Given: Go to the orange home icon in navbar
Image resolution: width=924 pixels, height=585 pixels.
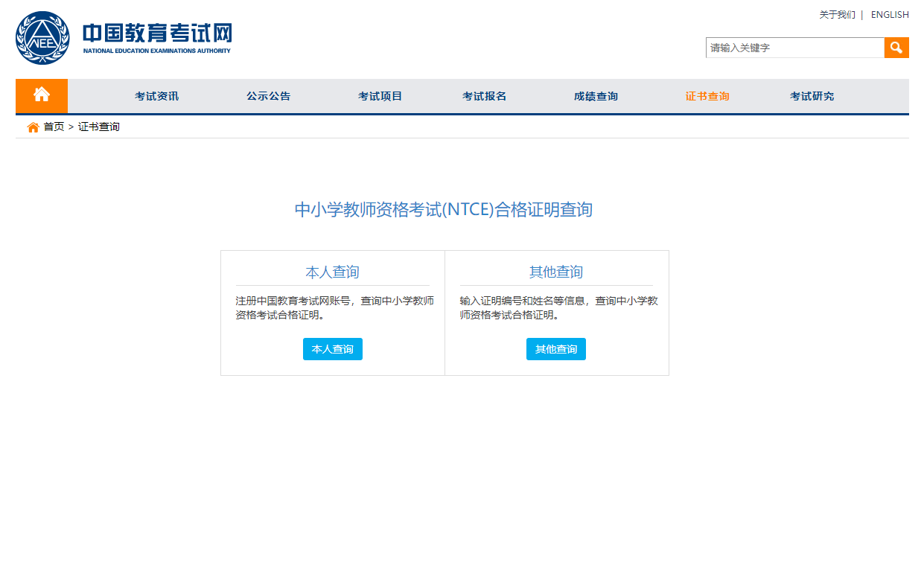Looking at the screenshot, I should coord(42,95).
